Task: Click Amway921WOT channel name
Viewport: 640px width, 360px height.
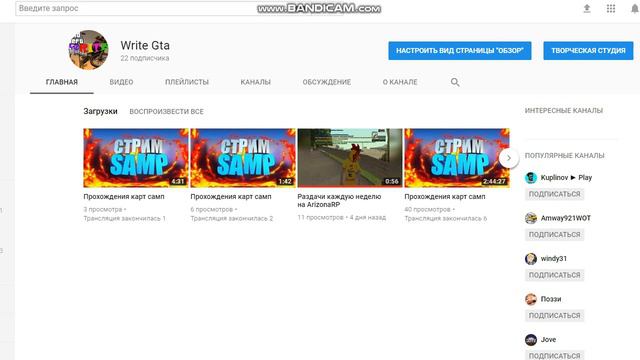Action: click(566, 218)
